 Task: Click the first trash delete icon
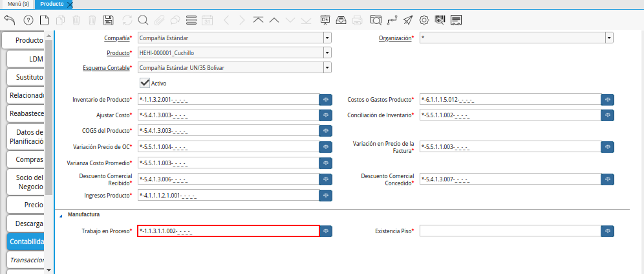(76, 19)
